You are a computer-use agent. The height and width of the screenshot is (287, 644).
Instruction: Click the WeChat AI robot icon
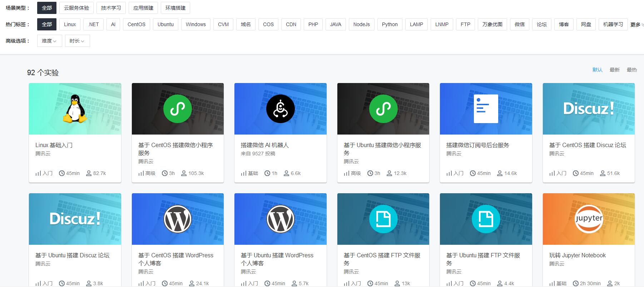click(x=281, y=109)
